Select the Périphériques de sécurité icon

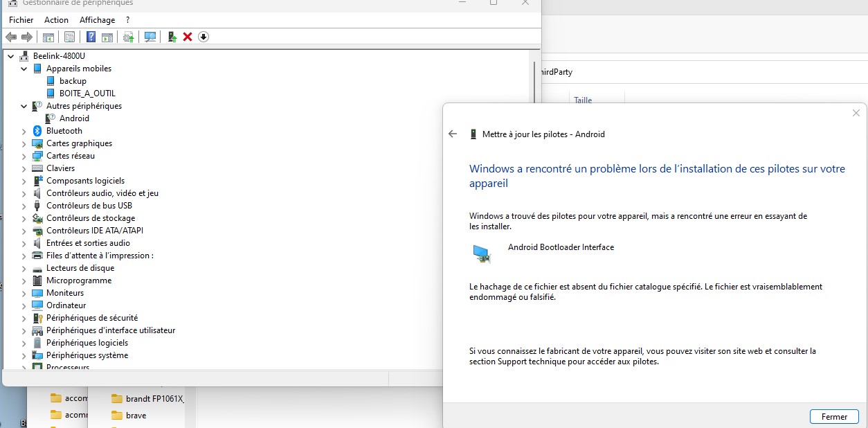click(x=37, y=318)
